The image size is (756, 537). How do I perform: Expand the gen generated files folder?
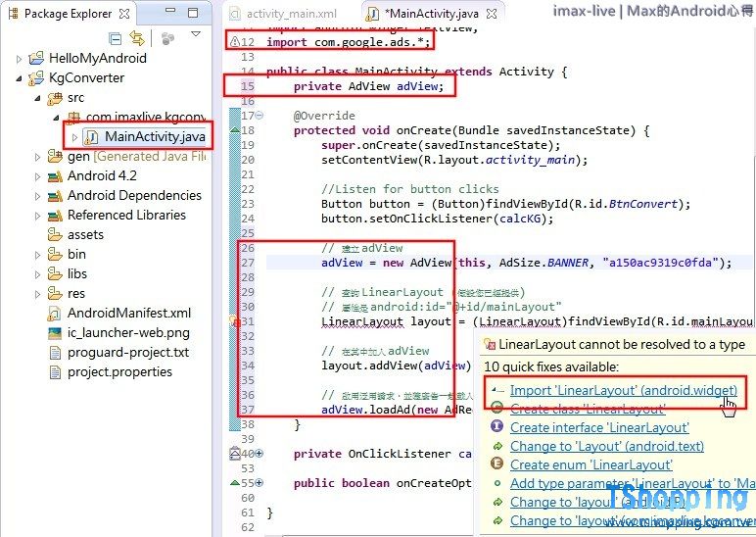click(x=37, y=157)
